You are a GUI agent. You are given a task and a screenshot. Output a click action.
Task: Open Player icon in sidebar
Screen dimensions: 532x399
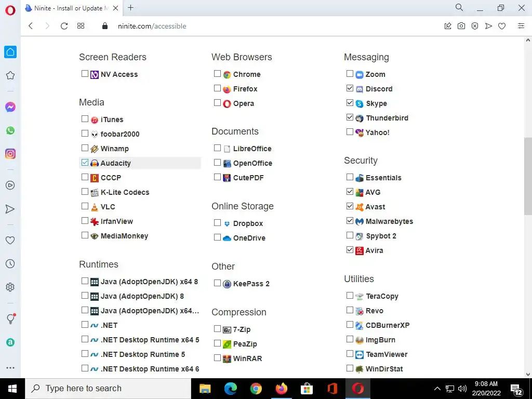coord(10,185)
